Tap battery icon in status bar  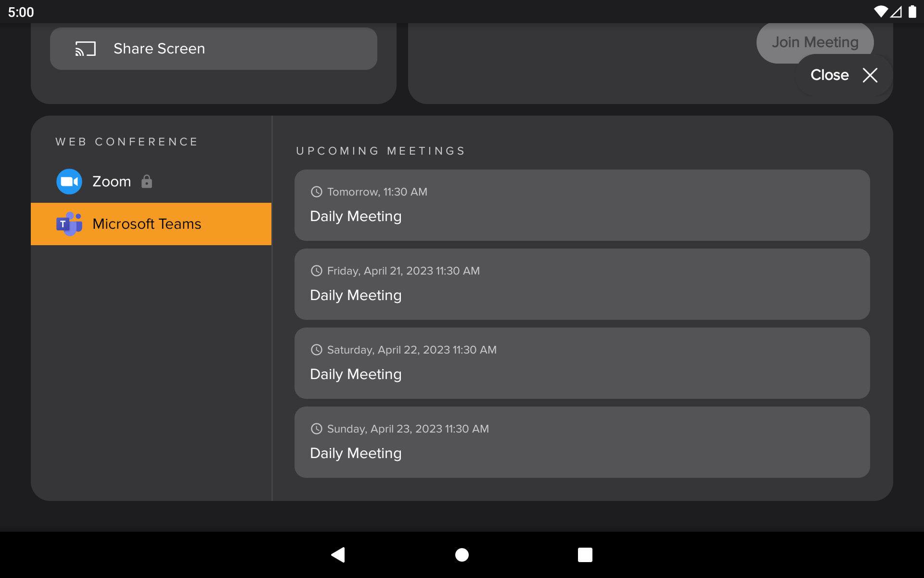[x=912, y=12]
